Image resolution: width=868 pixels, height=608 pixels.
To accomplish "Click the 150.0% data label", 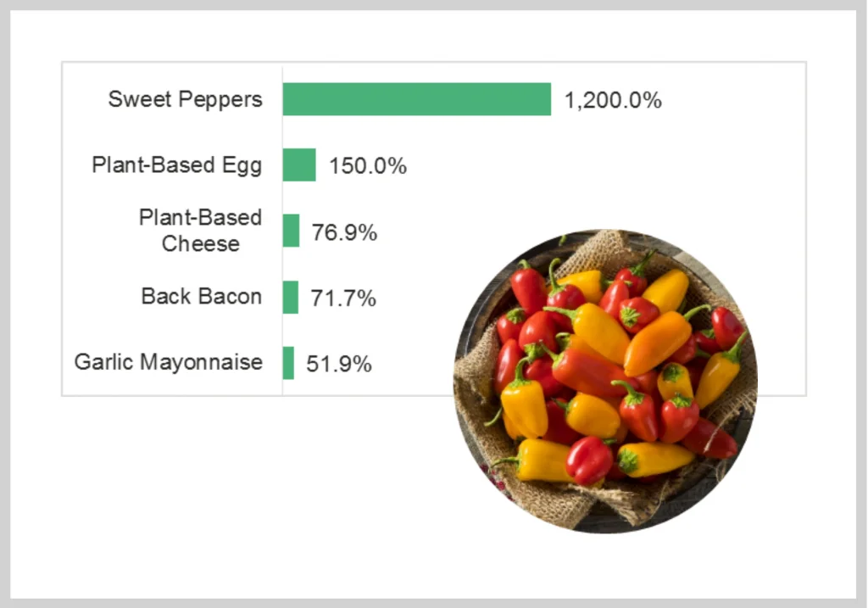I will pos(368,166).
